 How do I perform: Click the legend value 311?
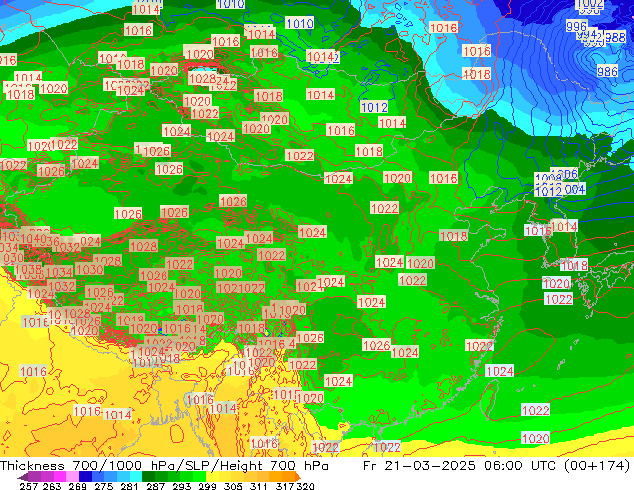[259, 486]
